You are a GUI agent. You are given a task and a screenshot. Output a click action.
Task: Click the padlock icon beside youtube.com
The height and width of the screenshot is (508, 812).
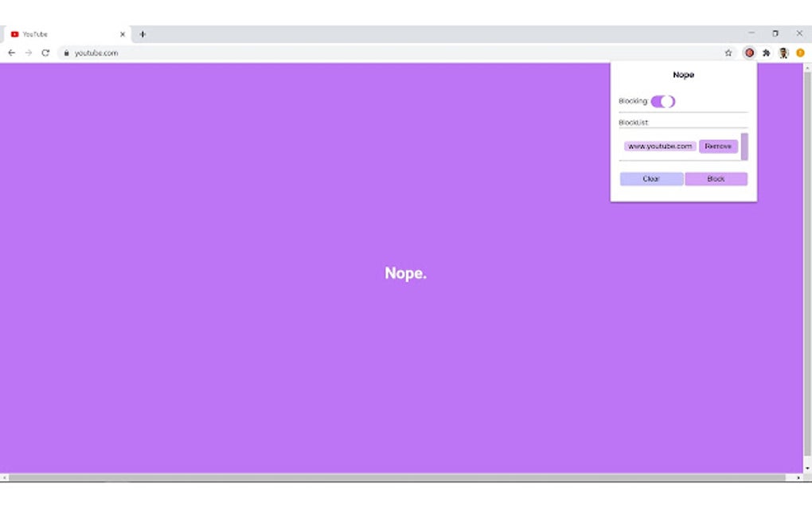click(x=65, y=53)
